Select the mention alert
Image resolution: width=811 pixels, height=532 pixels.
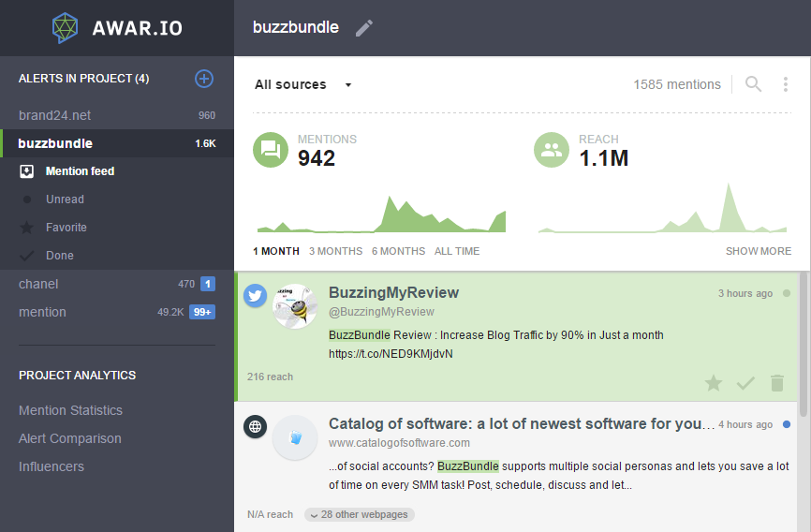pos(117,312)
